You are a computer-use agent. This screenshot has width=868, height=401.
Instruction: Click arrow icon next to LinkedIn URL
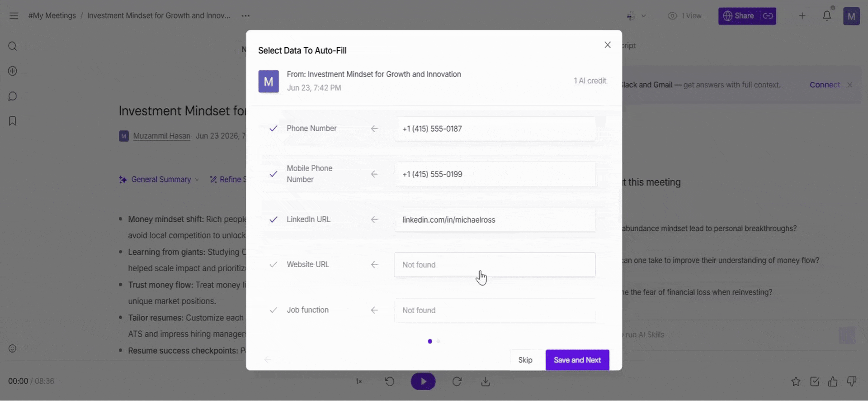(x=374, y=220)
